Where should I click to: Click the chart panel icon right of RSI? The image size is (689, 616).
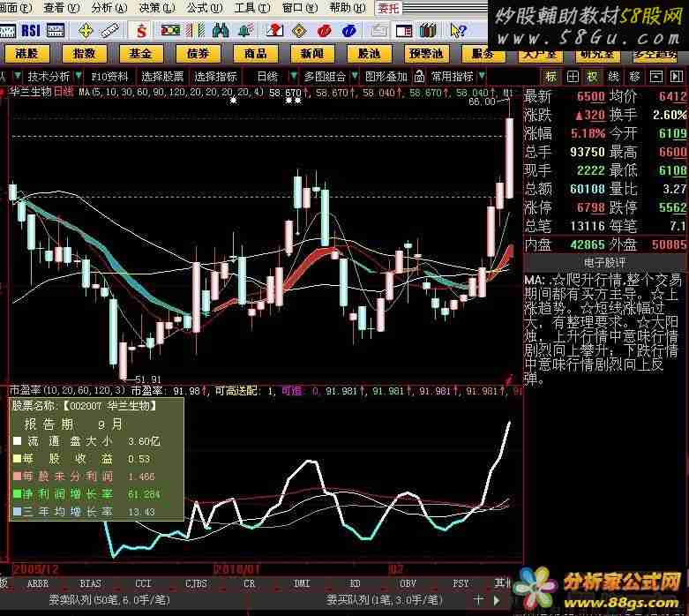click(x=56, y=31)
